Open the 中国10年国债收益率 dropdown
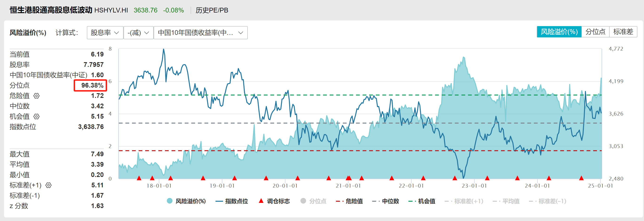 click(200, 33)
